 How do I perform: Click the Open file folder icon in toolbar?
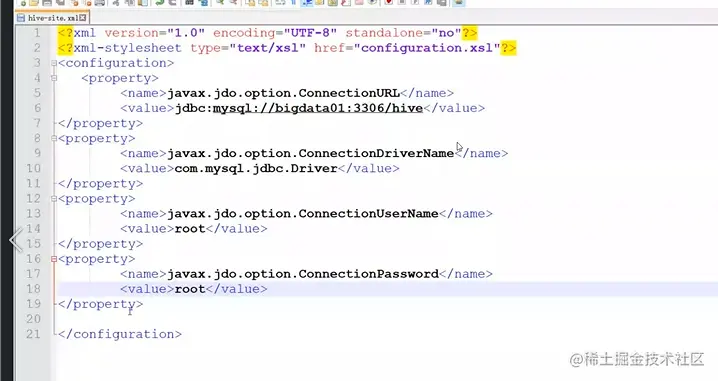34,2
